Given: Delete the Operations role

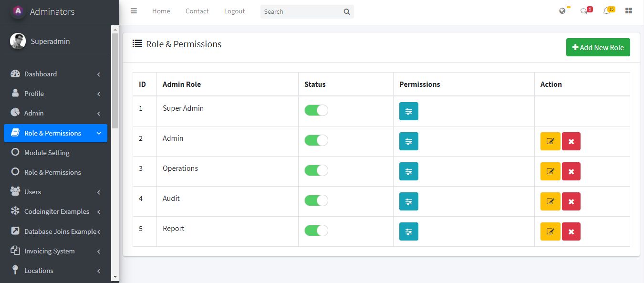Looking at the screenshot, I should [x=571, y=171].
